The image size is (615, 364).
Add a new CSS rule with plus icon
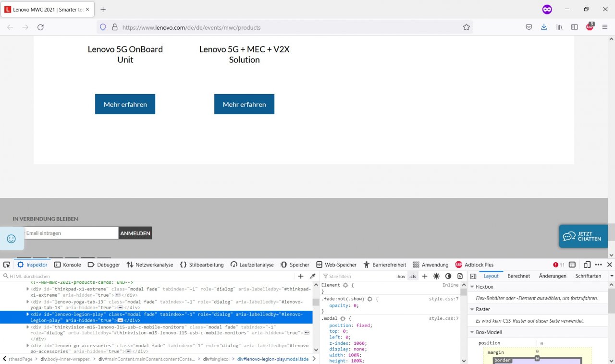(425, 276)
